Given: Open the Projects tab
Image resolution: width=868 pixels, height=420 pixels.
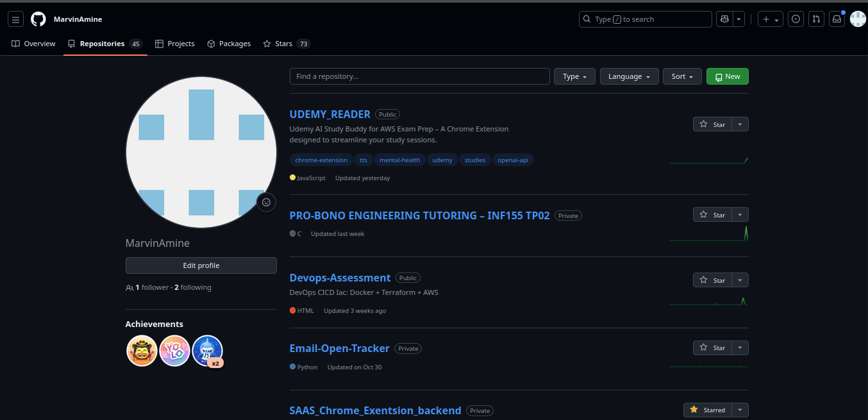Looking at the screenshot, I should (174, 43).
